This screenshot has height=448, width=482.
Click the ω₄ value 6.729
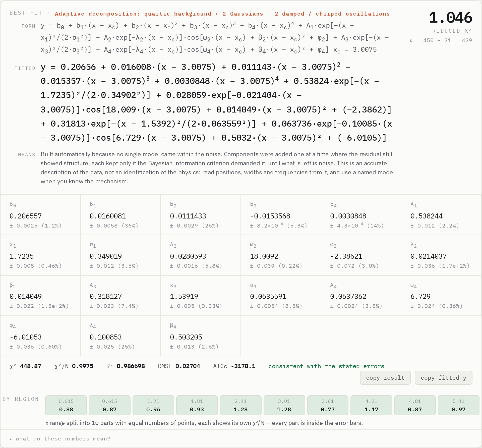click(x=420, y=297)
